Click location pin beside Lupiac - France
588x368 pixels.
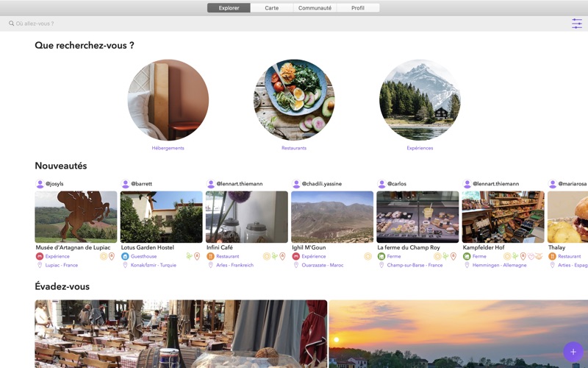(40, 265)
